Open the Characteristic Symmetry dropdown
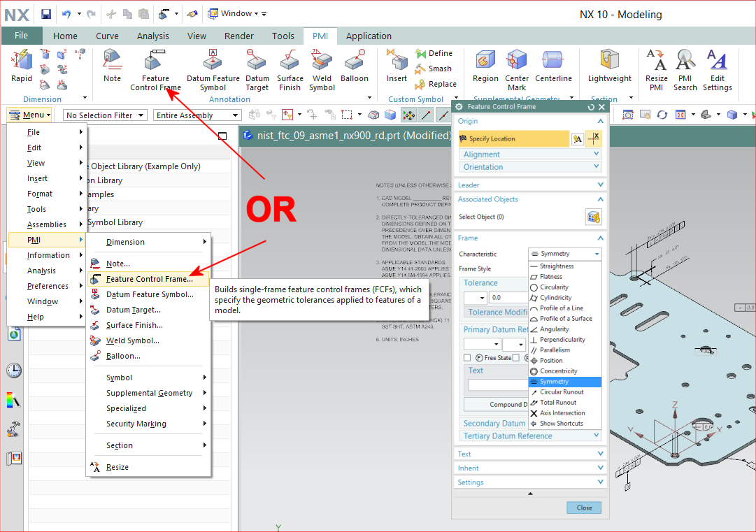 [565, 254]
